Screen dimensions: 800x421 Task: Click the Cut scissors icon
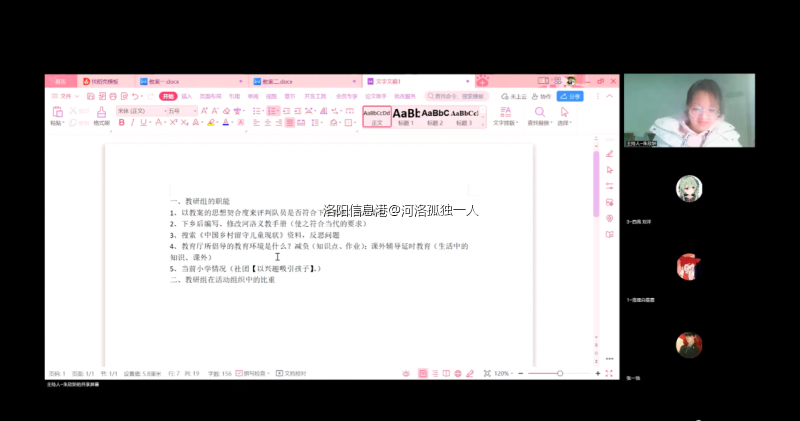click(x=73, y=111)
